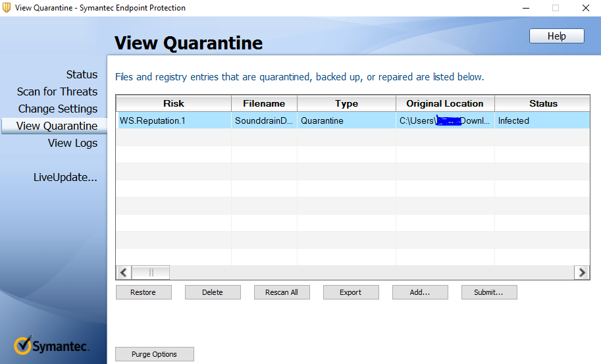601x364 pixels.
Task: Sort by Filename column header
Action: point(264,103)
